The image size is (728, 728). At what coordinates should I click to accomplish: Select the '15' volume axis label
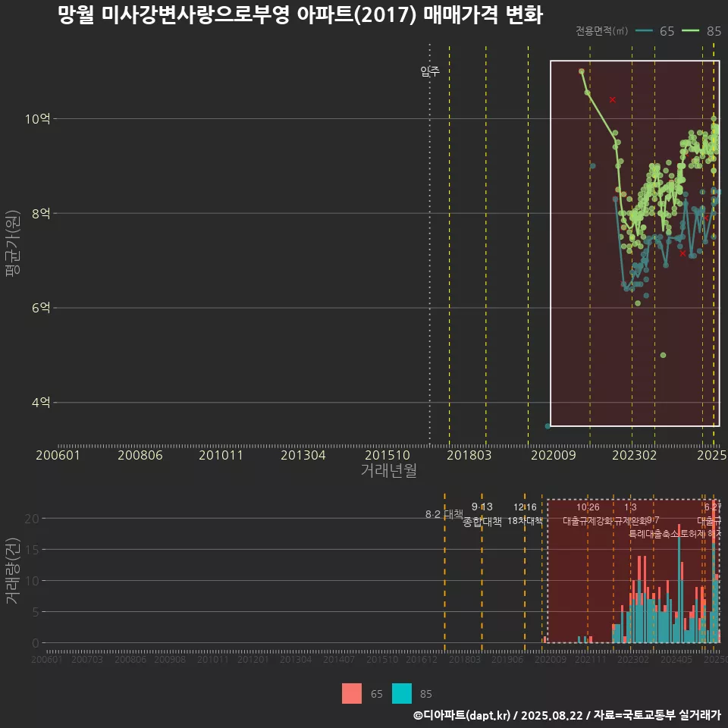point(32,550)
